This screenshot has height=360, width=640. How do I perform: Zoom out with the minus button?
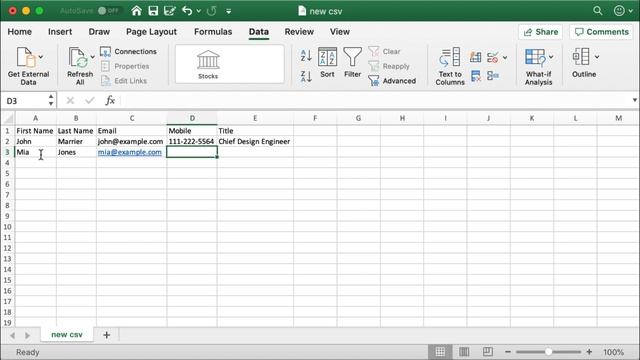[508, 351]
